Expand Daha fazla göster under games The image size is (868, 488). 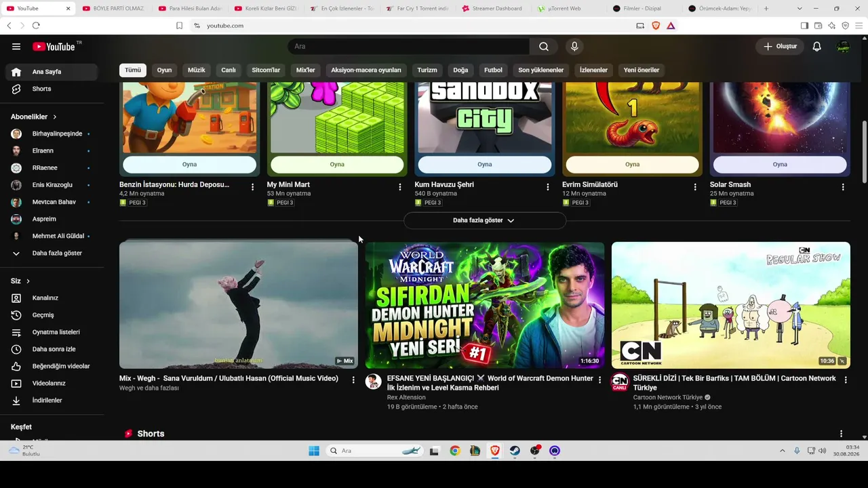point(484,220)
